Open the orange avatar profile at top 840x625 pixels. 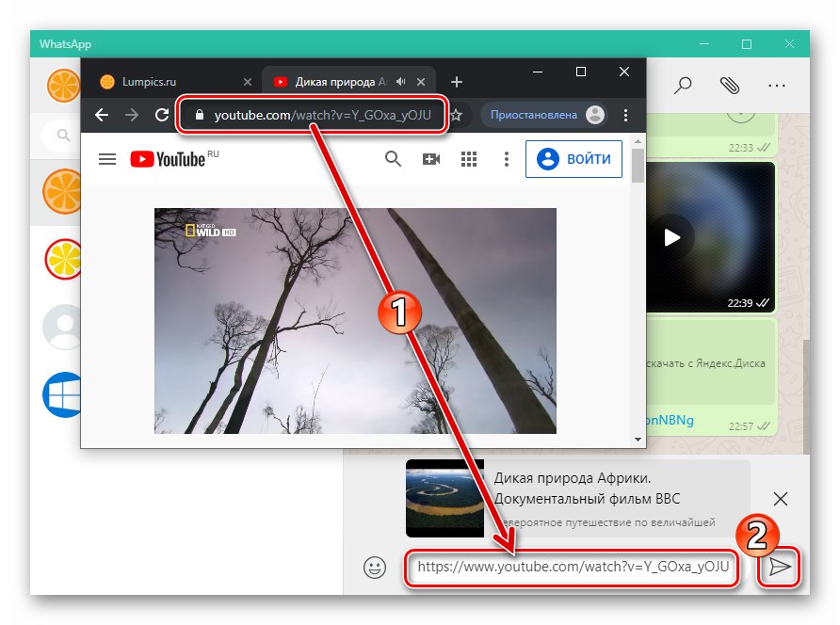(x=64, y=85)
